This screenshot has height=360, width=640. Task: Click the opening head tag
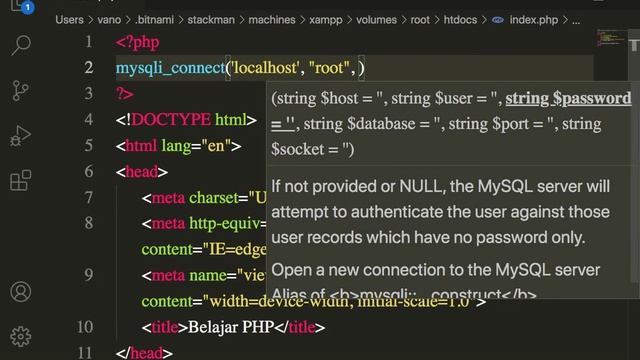pyautogui.click(x=142, y=172)
